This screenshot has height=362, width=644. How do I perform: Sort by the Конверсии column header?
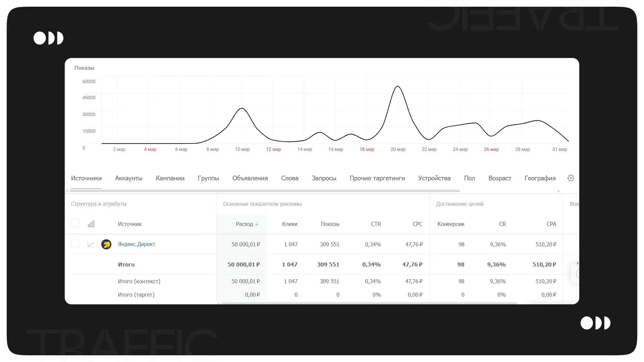click(450, 224)
